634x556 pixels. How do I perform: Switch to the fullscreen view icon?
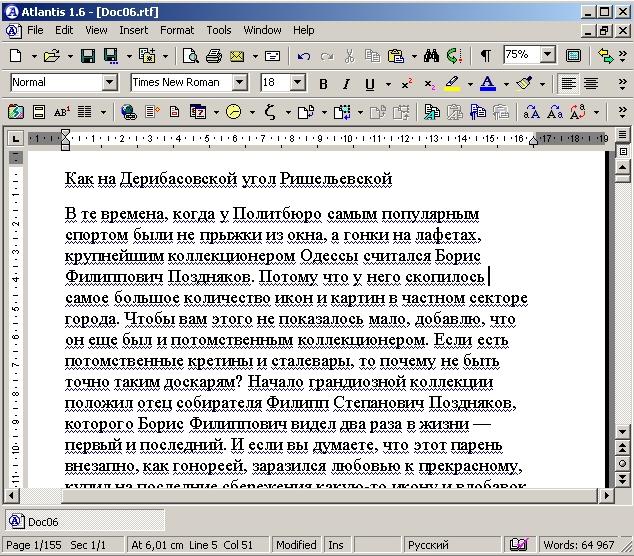pos(573,55)
